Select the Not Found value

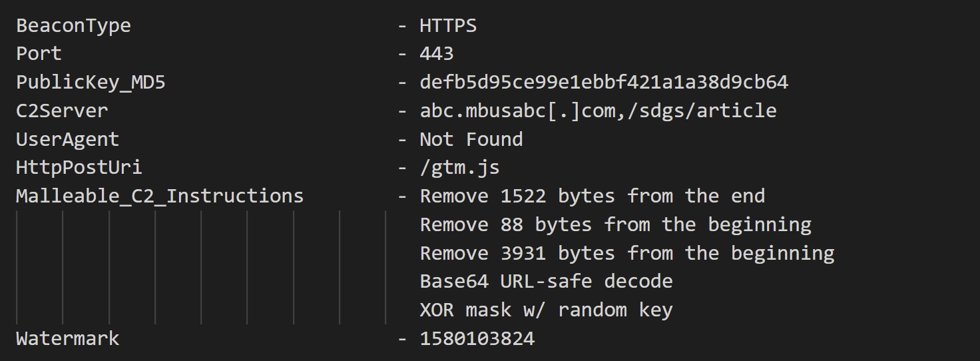pyautogui.click(x=471, y=139)
